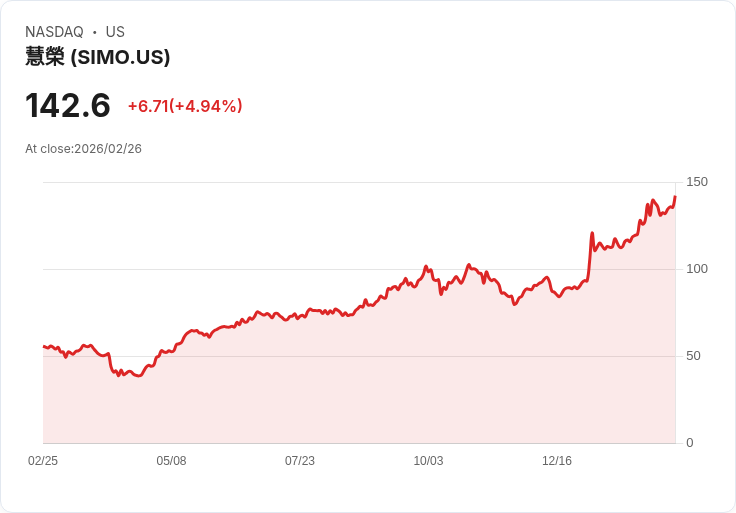
Task: Open the 慧榮 (SIMO.US) stock title
Action: tap(98, 57)
